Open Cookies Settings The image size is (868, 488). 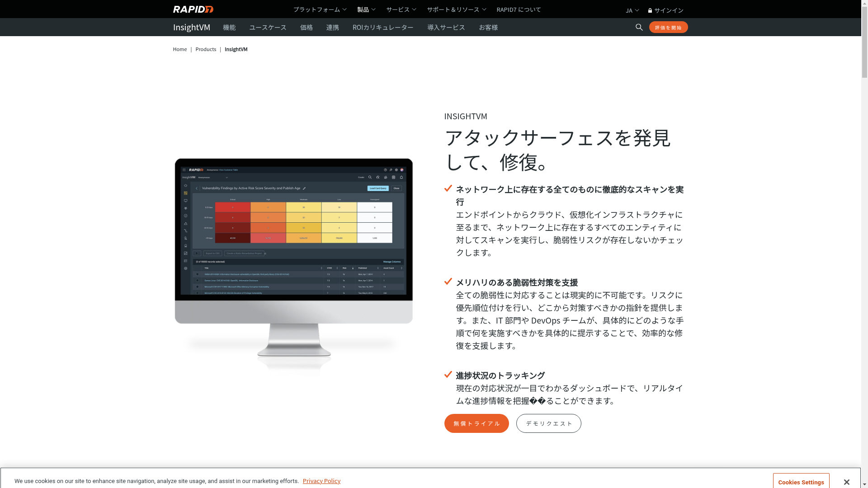pos(801,482)
